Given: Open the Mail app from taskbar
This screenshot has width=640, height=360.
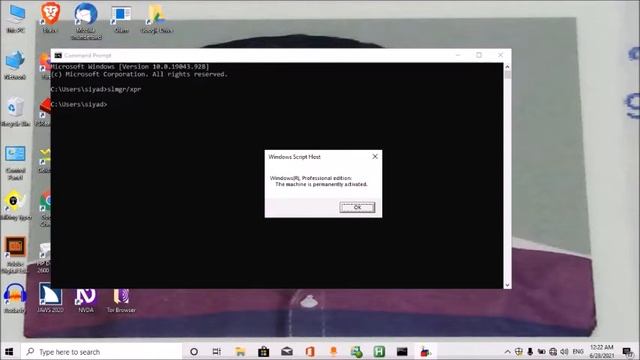Looking at the screenshot, I should tap(287, 351).
